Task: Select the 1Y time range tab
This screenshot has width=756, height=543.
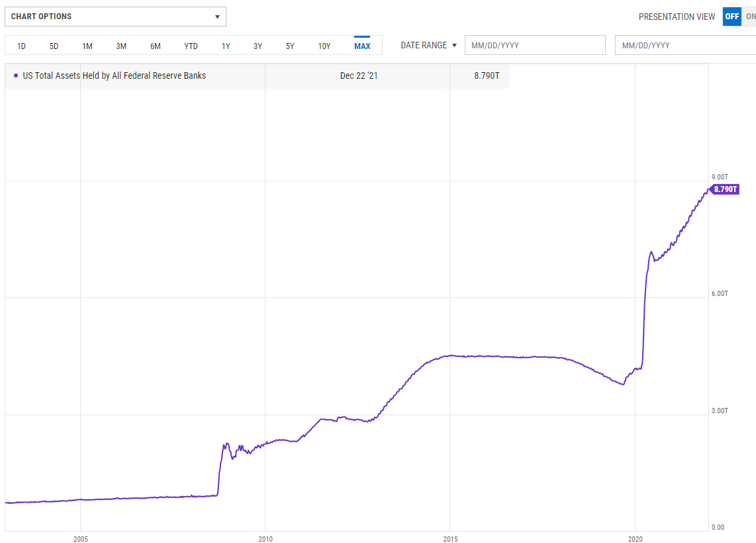Action: pyautogui.click(x=226, y=46)
